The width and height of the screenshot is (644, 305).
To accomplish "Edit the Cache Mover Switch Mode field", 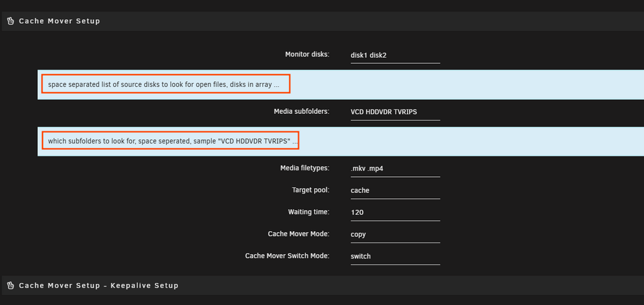I will (x=395, y=256).
